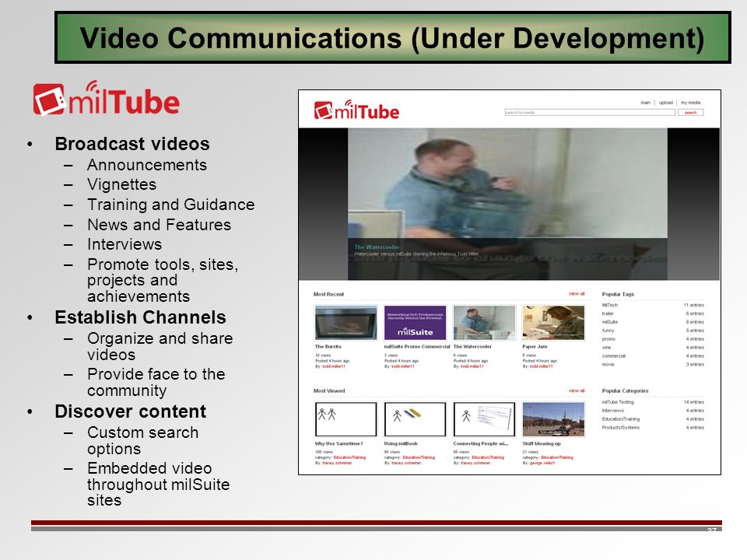Open the Products/Systems popular category
Viewport: 747px width, 560px height.
pyautogui.click(x=621, y=428)
